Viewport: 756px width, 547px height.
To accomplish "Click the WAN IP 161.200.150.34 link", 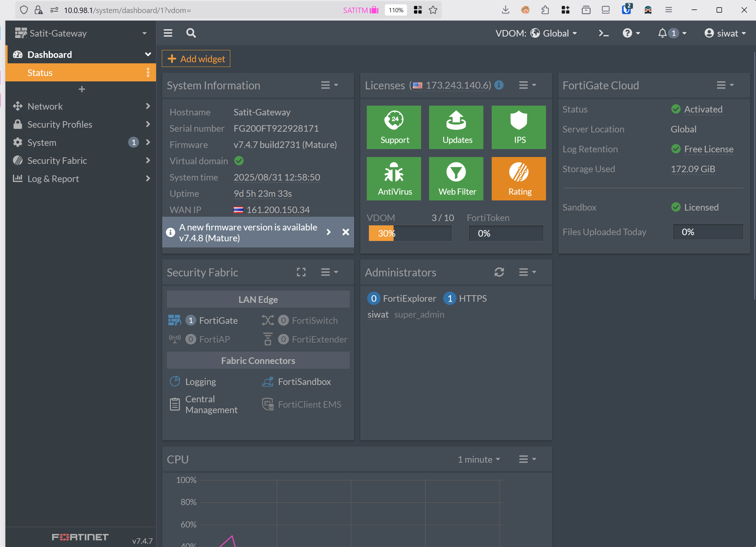I will pyautogui.click(x=278, y=210).
